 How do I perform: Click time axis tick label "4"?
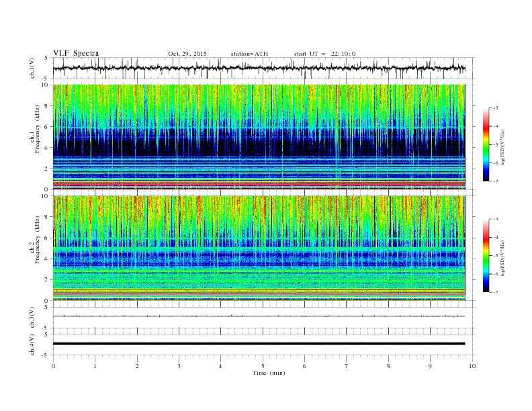(221, 366)
